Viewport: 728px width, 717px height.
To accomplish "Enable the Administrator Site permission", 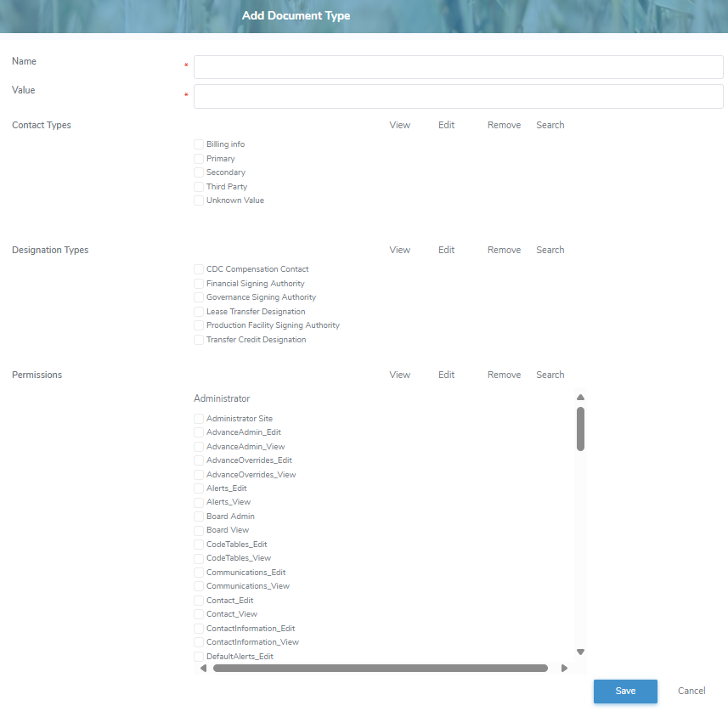I will pos(199,419).
